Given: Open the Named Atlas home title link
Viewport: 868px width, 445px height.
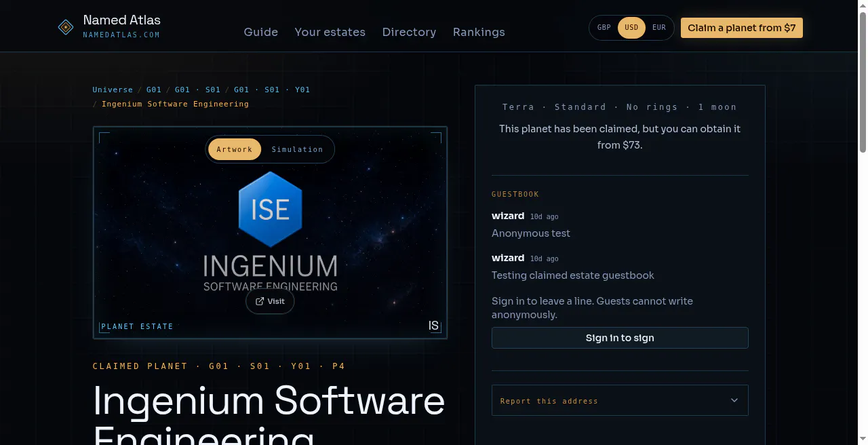Looking at the screenshot, I should click(x=122, y=20).
